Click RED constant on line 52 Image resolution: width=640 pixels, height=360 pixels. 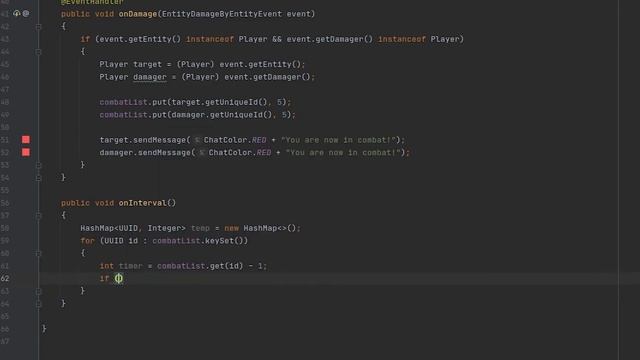(x=264, y=153)
